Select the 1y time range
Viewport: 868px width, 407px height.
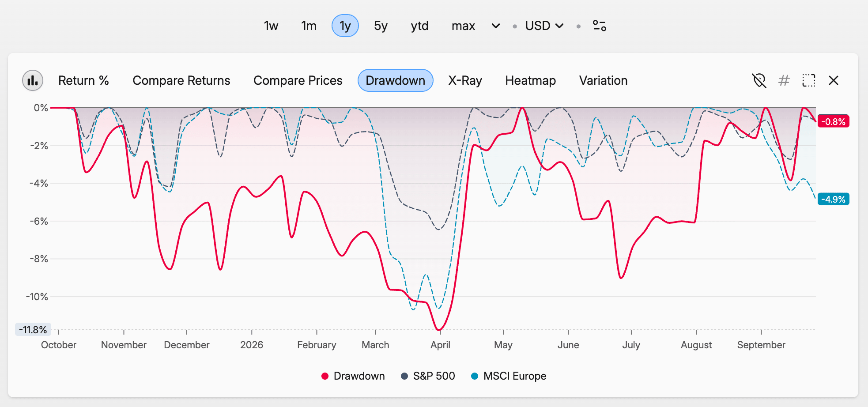(345, 26)
